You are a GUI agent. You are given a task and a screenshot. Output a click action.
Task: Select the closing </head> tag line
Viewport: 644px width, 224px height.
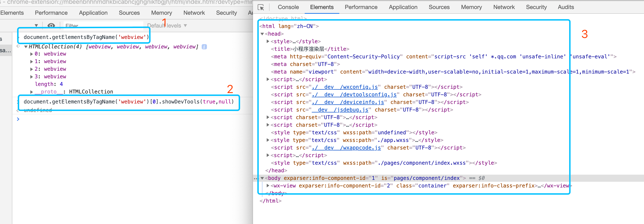pos(276,171)
